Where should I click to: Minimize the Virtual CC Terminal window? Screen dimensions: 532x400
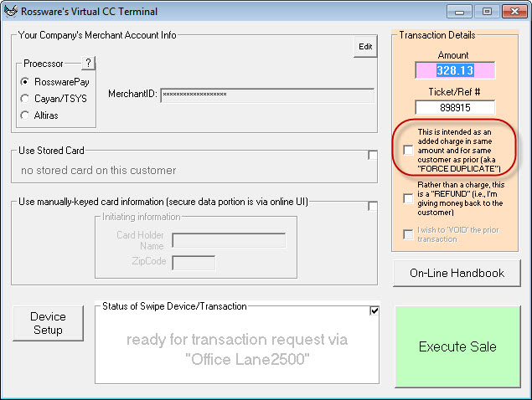pyautogui.click(x=457, y=12)
